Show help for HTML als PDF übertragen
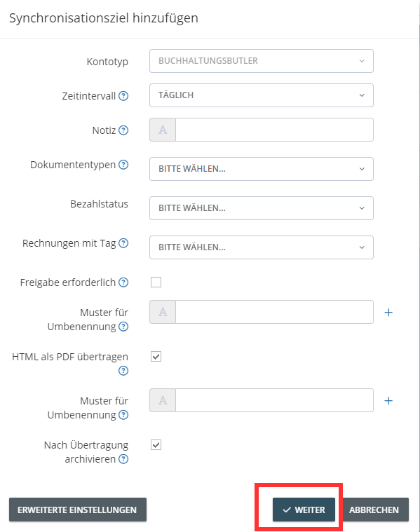This screenshot has width=420, height=532. [123, 371]
